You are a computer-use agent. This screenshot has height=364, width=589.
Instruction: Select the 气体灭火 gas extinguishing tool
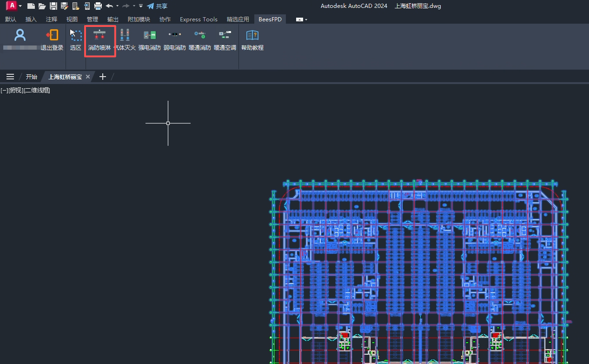(x=125, y=40)
